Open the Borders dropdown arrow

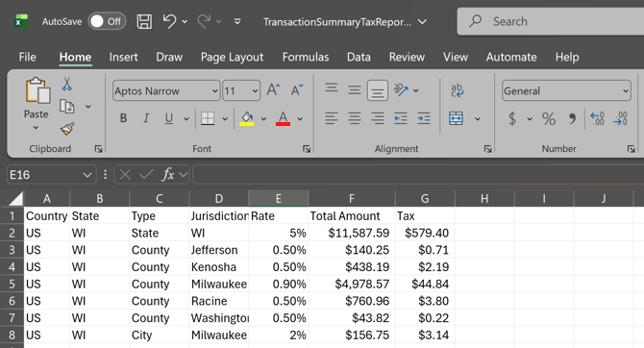(x=225, y=119)
